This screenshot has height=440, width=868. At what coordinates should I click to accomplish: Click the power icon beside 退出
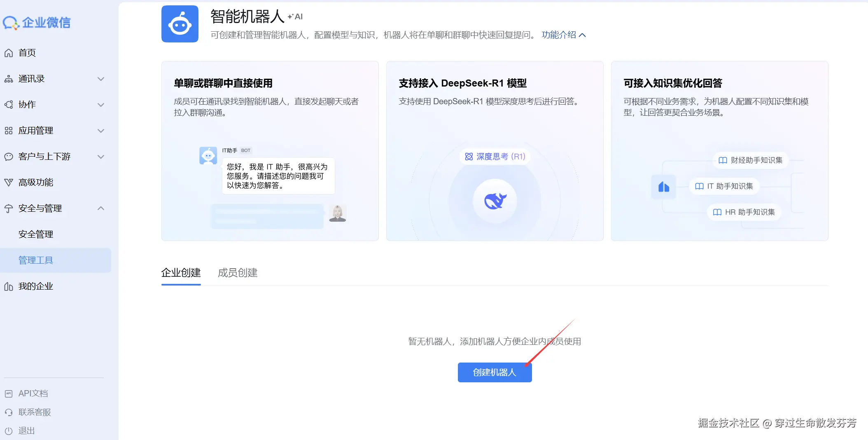tap(9, 431)
